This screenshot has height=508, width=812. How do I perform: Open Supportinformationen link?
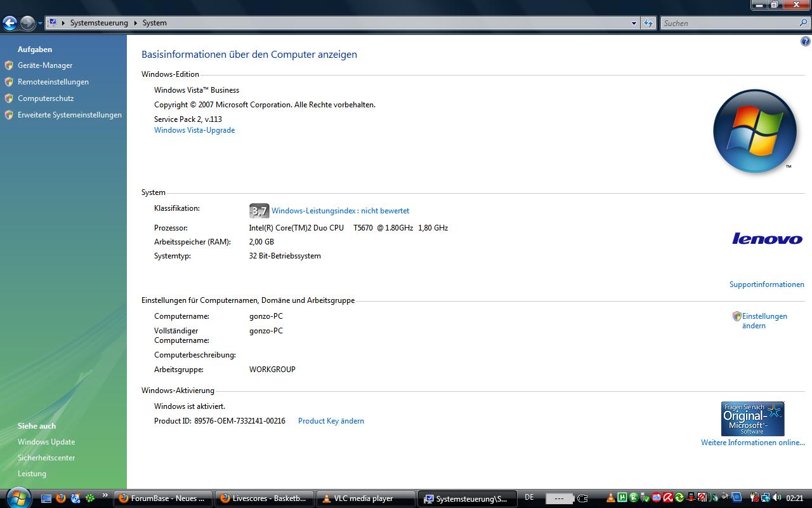766,284
